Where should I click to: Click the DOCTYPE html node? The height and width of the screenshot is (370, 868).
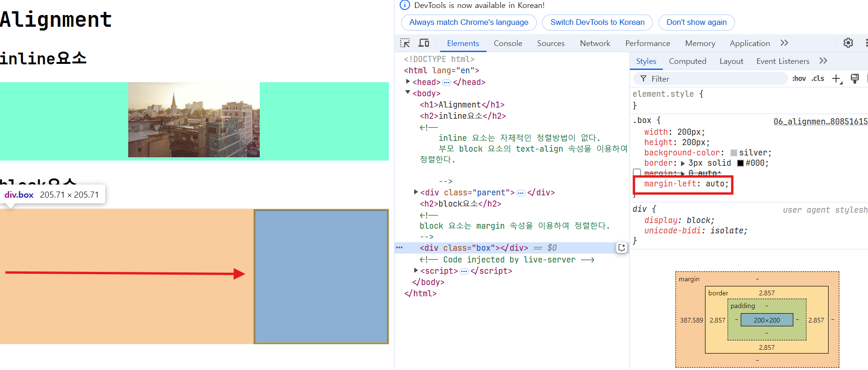pos(439,59)
